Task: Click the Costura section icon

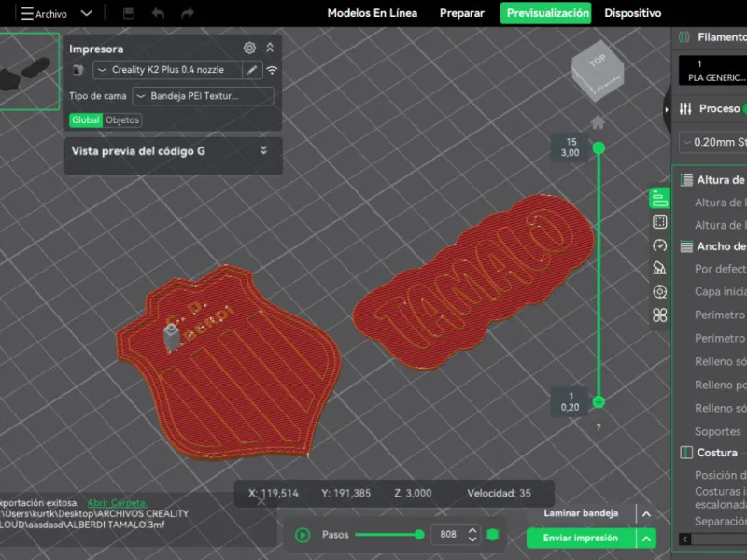Action: [x=686, y=453]
